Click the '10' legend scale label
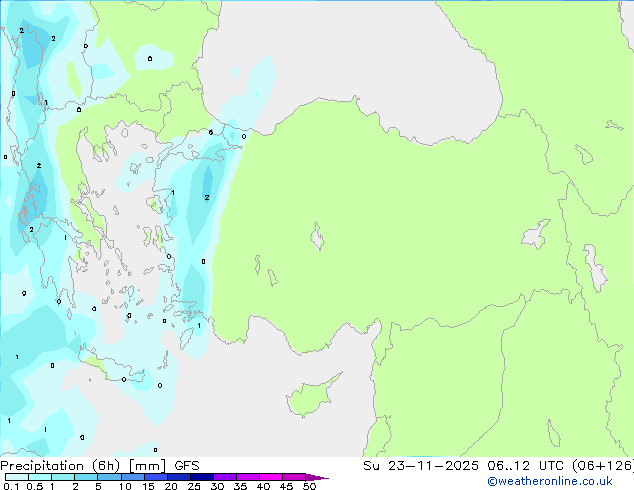634x490 pixels. click(x=125, y=486)
